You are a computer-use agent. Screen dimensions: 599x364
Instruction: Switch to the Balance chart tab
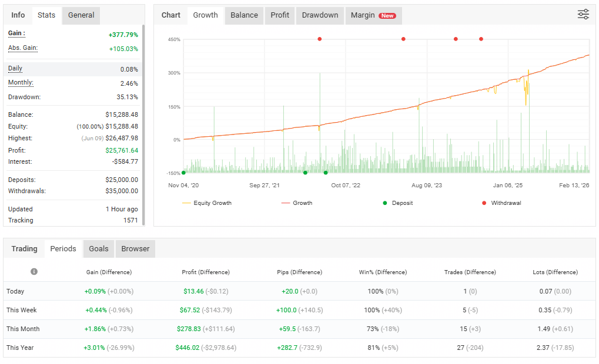point(244,15)
